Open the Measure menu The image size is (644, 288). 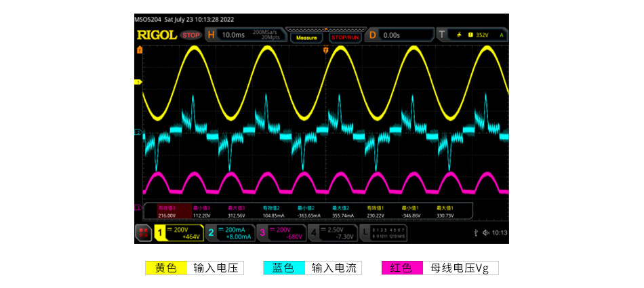(306, 37)
